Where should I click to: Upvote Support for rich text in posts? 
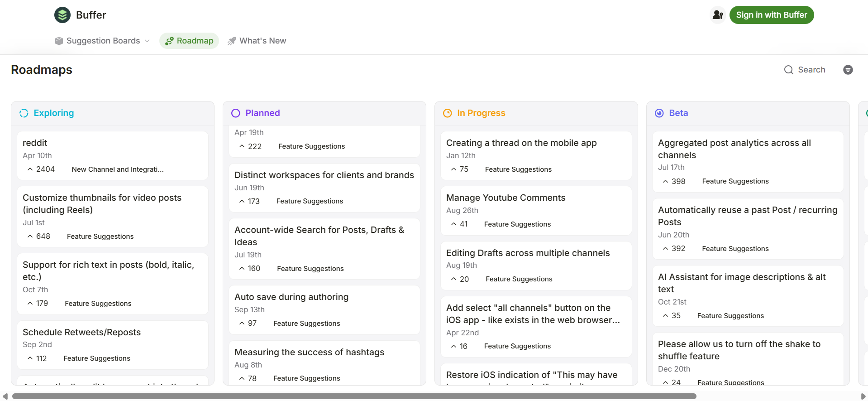click(38, 303)
